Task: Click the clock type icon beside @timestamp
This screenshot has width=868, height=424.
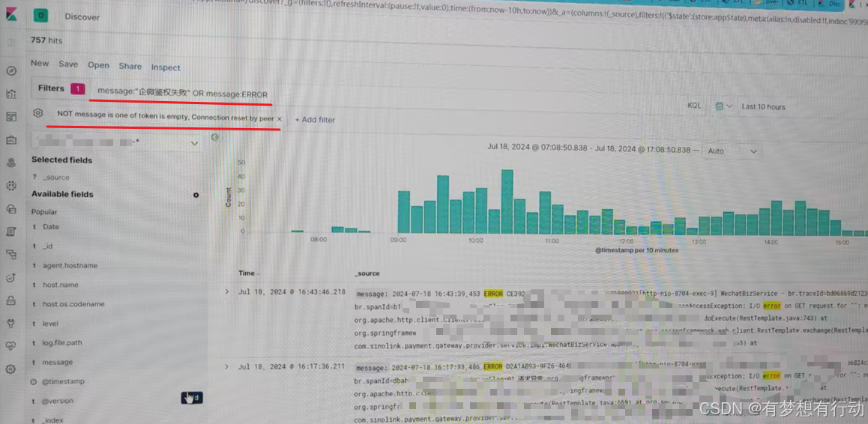Action: coord(34,382)
